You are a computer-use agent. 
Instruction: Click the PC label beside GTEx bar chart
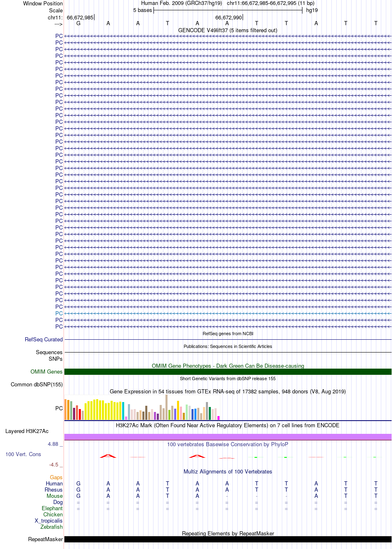[59, 408]
